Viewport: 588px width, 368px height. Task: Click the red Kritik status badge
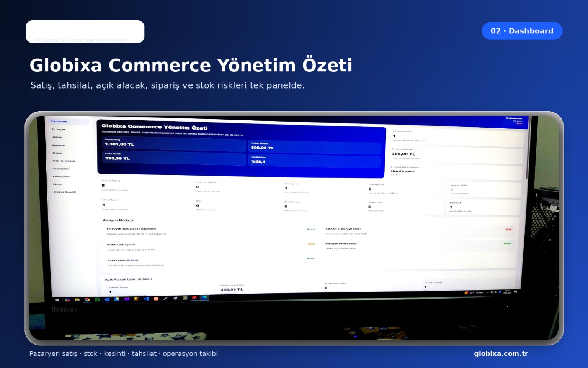pyautogui.click(x=509, y=229)
